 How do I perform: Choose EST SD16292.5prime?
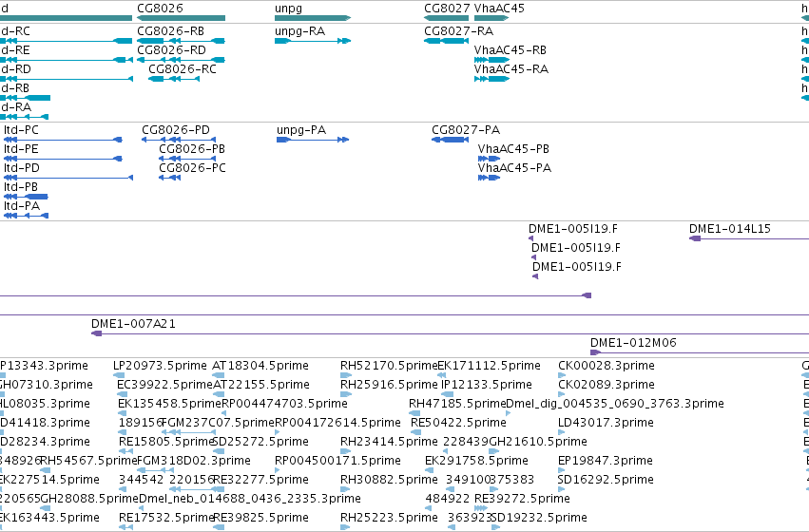[606, 480]
